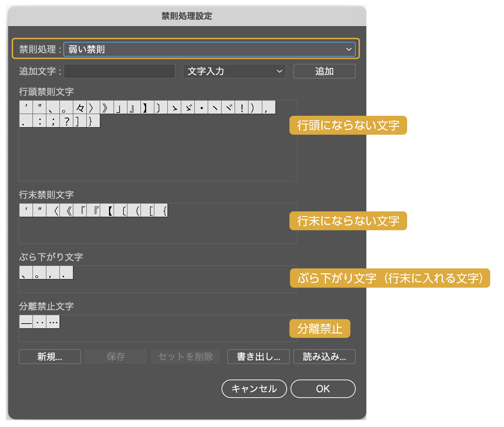The height and width of the screenshot is (427, 504).
Task: Select the 。 cell in ぶら下がり文字
Action: coord(40,273)
